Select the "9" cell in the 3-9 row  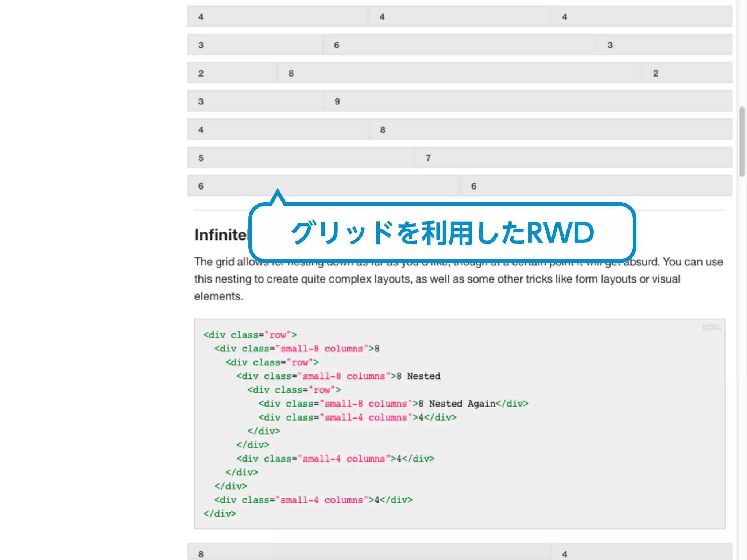click(x=529, y=101)
